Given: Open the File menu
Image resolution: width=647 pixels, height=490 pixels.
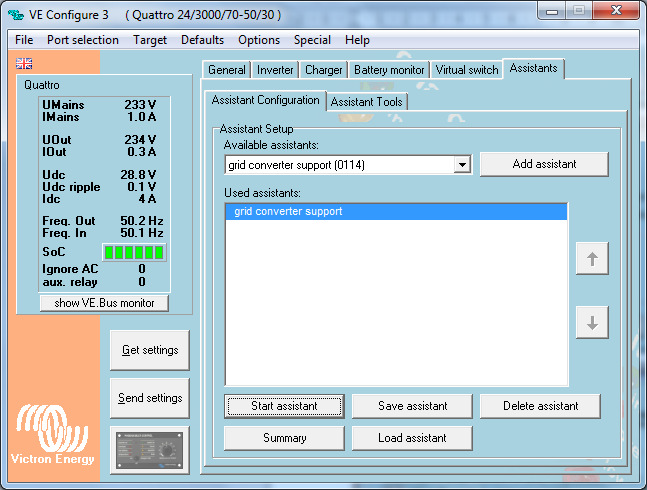Looking at the screenshot, I should click(24, 40).
